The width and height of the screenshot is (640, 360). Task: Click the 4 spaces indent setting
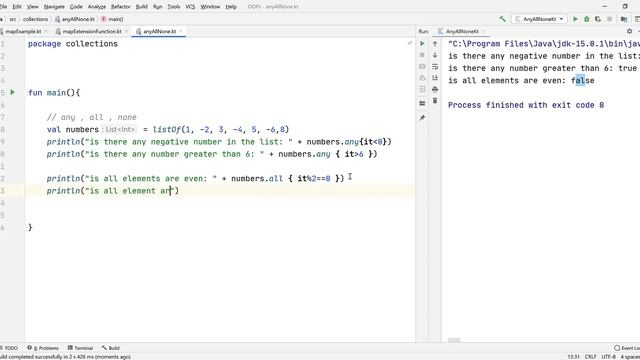pos(630,357)
